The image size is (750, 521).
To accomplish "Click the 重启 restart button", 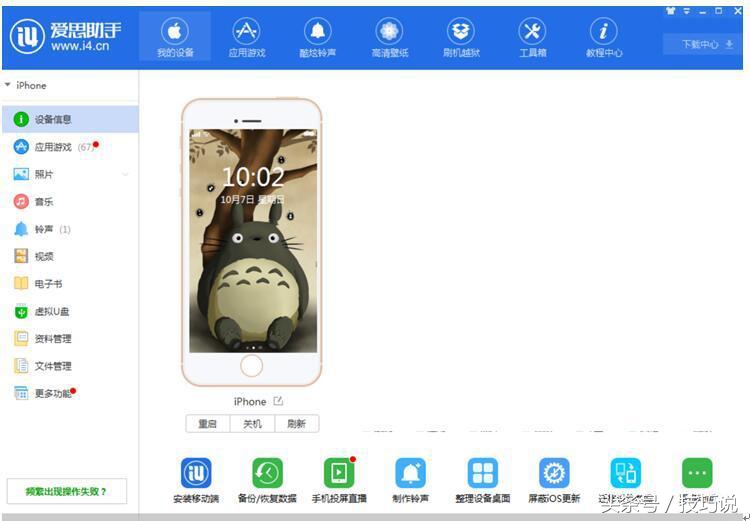I will pos(207,424).
